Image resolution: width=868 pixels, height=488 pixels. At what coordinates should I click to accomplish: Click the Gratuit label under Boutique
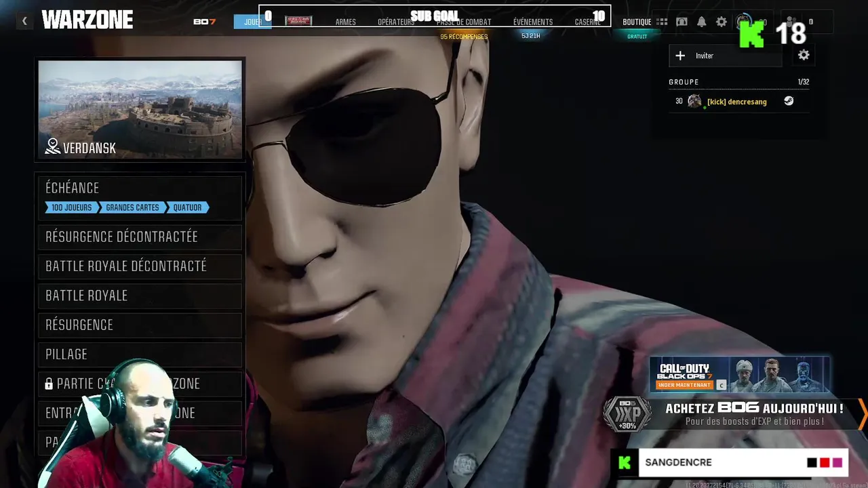click(637, 37)
